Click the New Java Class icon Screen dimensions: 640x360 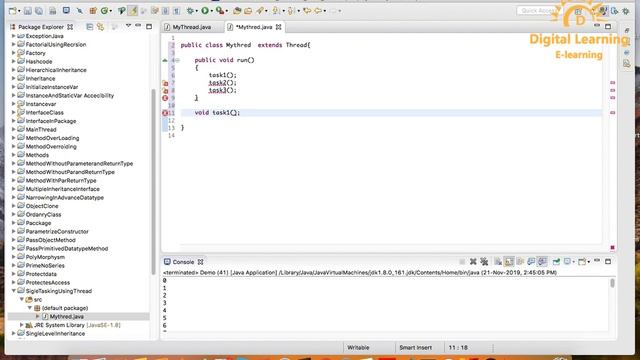click(x=104, y=11)
